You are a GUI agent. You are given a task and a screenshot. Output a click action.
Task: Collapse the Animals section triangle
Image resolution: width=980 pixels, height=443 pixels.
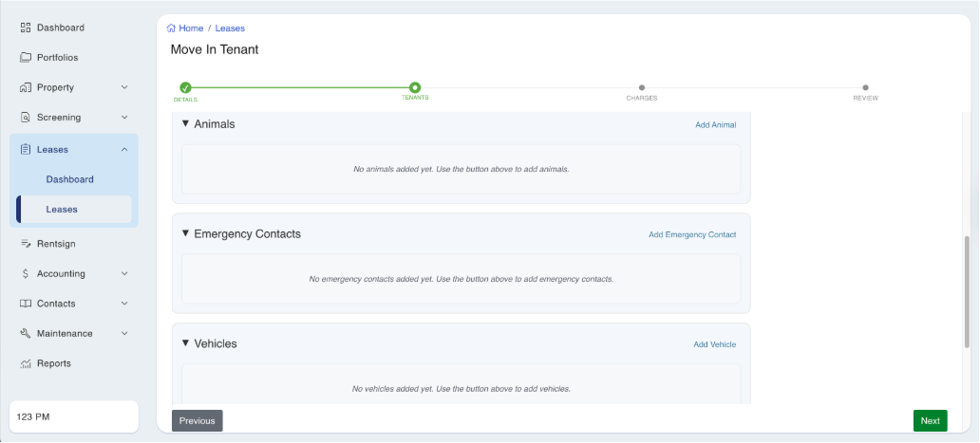coord(185,124)
